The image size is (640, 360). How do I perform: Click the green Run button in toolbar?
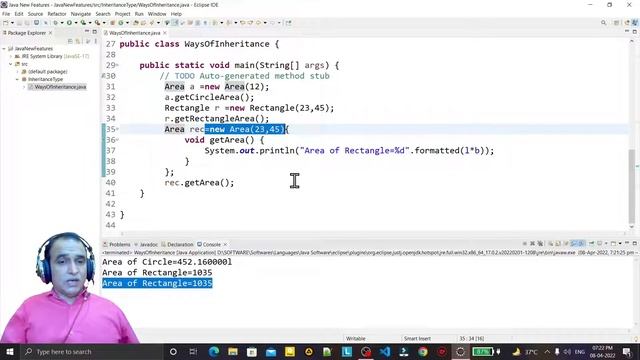69,23
